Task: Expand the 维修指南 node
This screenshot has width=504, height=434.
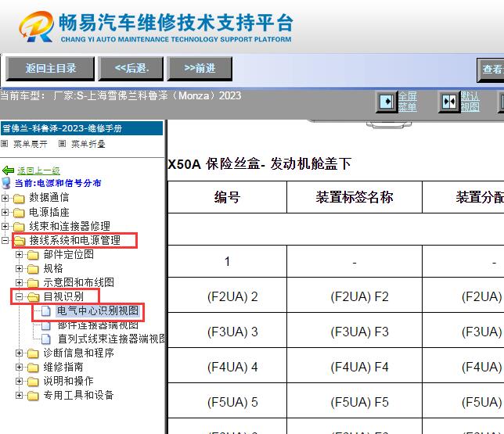Action: (19, 367)
